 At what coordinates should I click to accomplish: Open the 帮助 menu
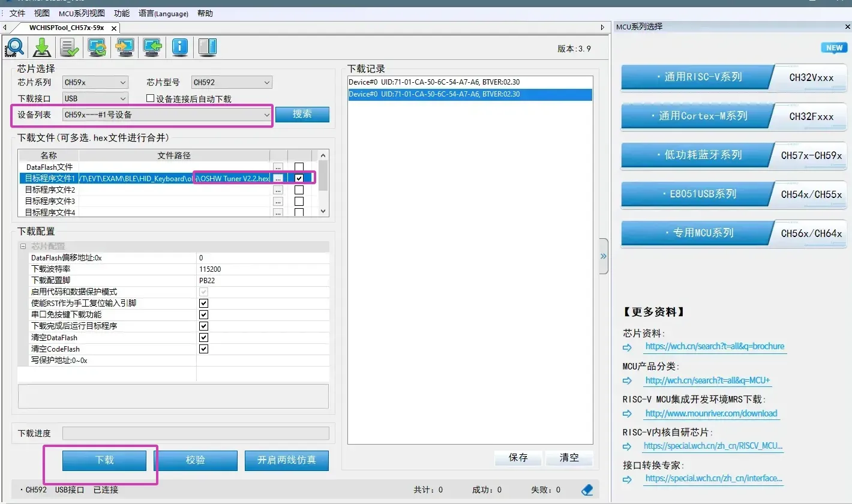(205, 13)
